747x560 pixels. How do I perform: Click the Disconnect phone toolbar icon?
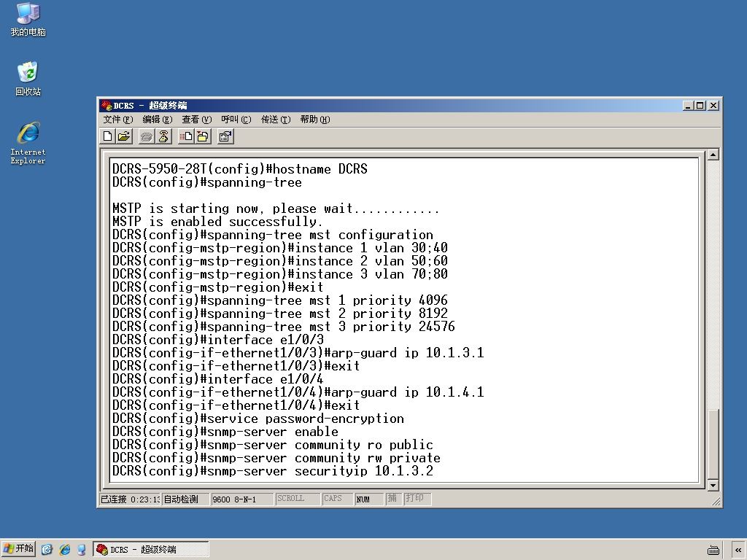[x=163, y=136]
